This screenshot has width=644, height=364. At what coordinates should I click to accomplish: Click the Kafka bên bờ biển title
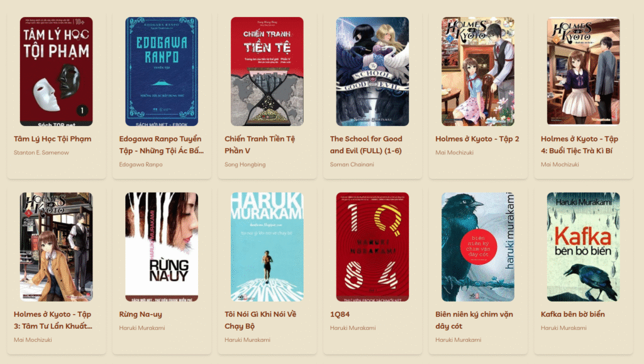572,314
